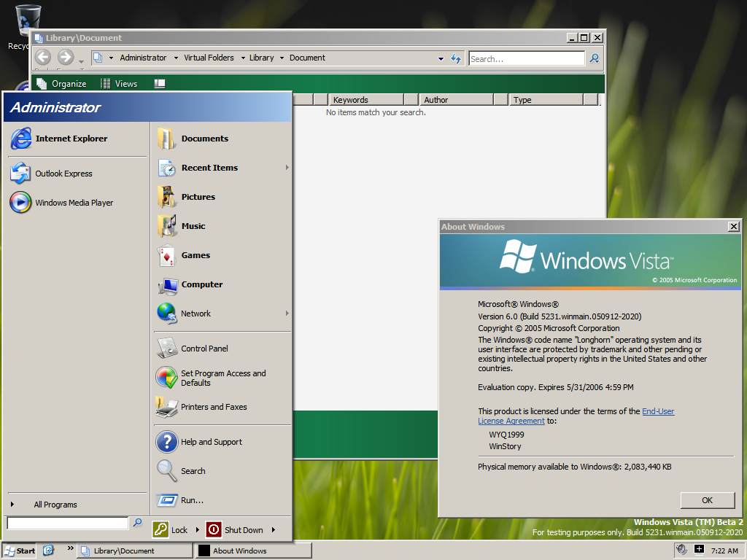
Task: Toggle the preview pane button beside Views
Action: point(160,84)
